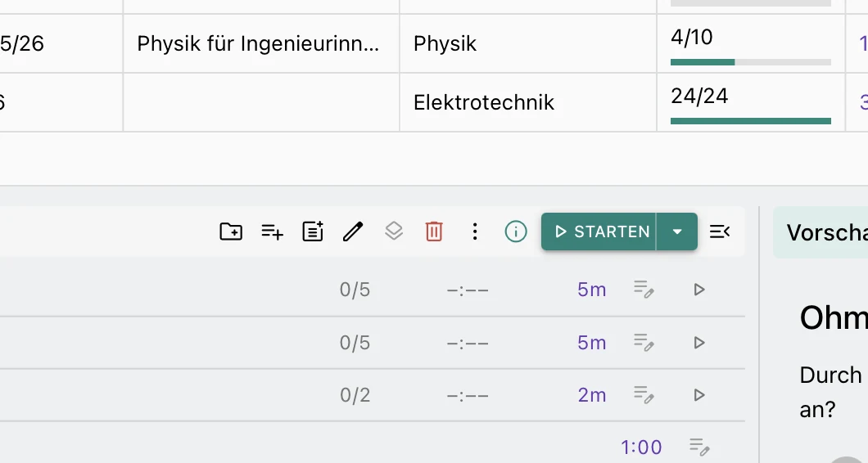Click the add list item icon
The image size is (868, 463).
pyautogui.click(x=272, y=231)
